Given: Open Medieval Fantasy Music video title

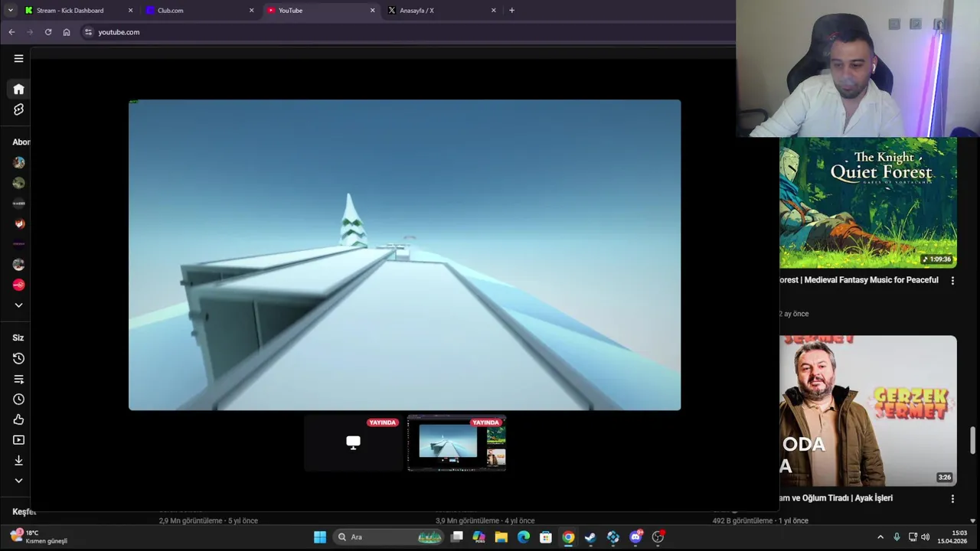Looking at the screenshot, I should (x=859, y=280).
